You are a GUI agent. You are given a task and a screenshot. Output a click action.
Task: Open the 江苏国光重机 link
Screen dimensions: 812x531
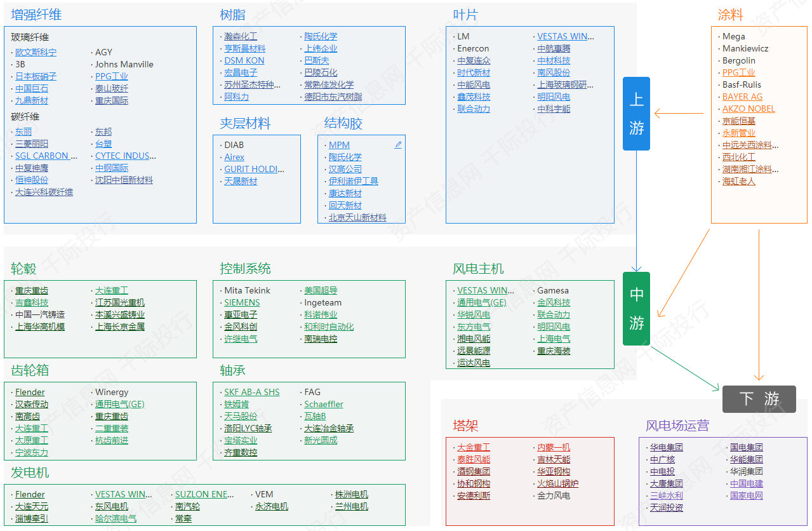tap(120, 302)
